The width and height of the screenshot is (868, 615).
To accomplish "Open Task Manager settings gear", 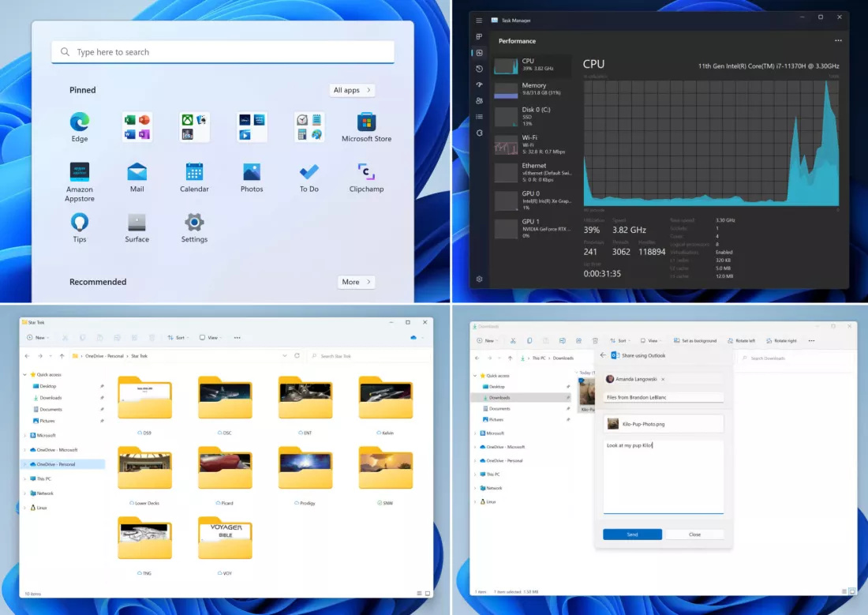I will click(480, 279).
